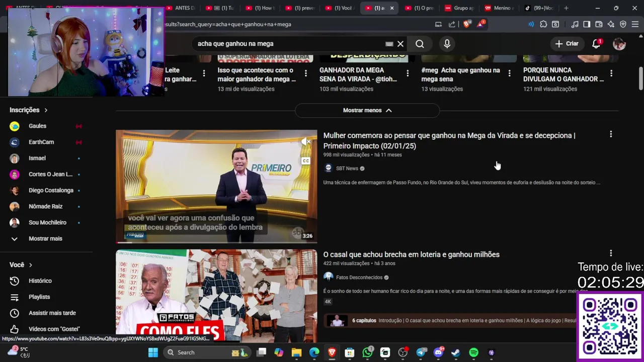Open options for 'O casal que achou brecha' video

611,253
